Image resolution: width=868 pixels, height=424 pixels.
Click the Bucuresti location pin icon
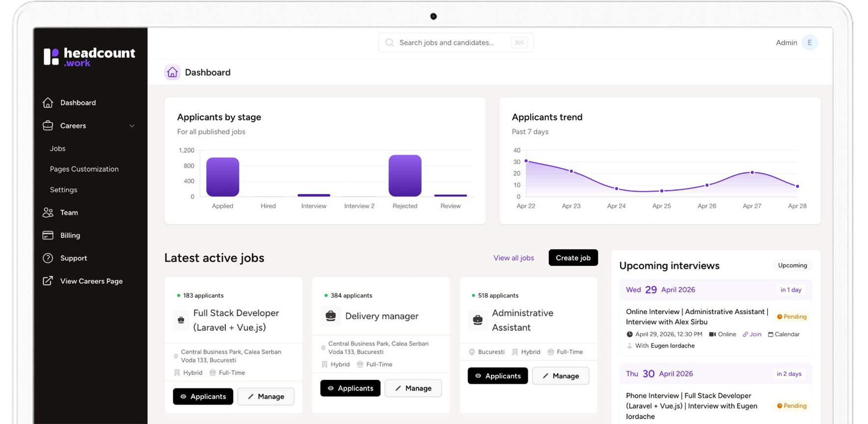tap(472, 352)
